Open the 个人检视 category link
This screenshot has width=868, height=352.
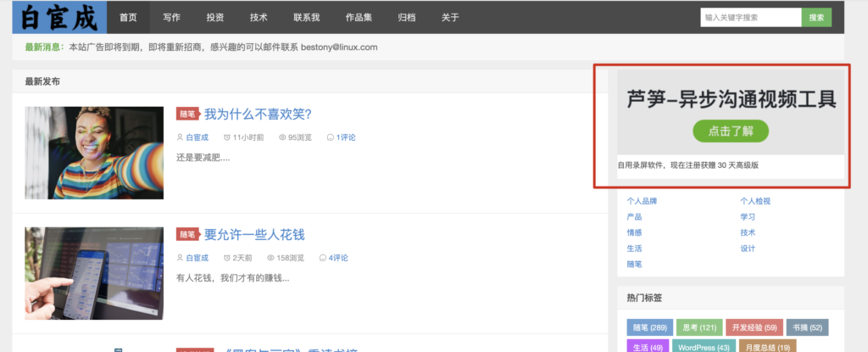coord(755,201)
